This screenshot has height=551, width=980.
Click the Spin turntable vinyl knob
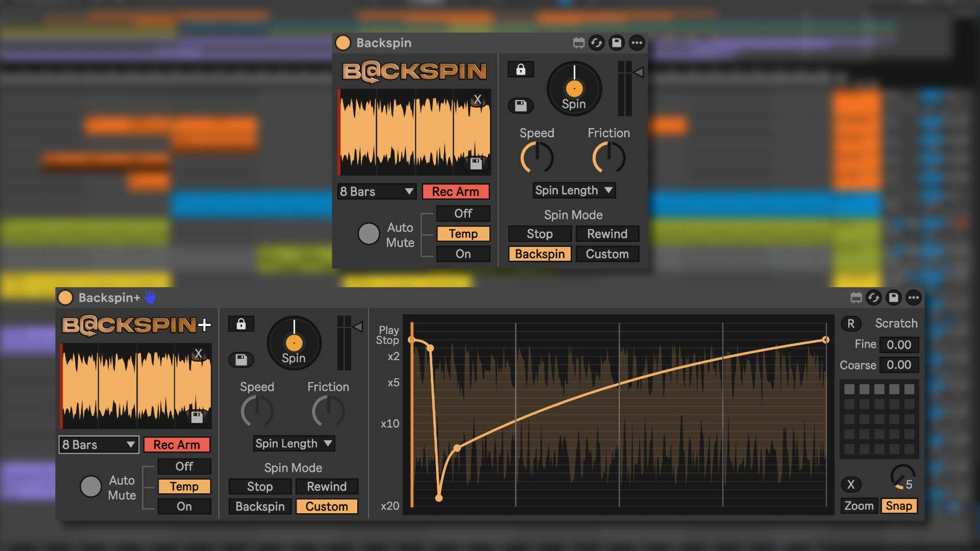coord(574,88)
